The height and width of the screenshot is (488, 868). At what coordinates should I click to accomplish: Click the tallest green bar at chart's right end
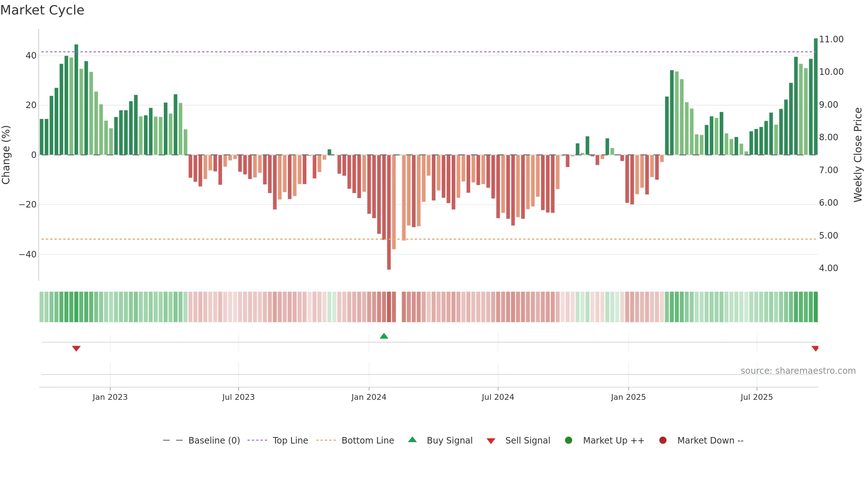pyautogui.click(x=816, y=97)
